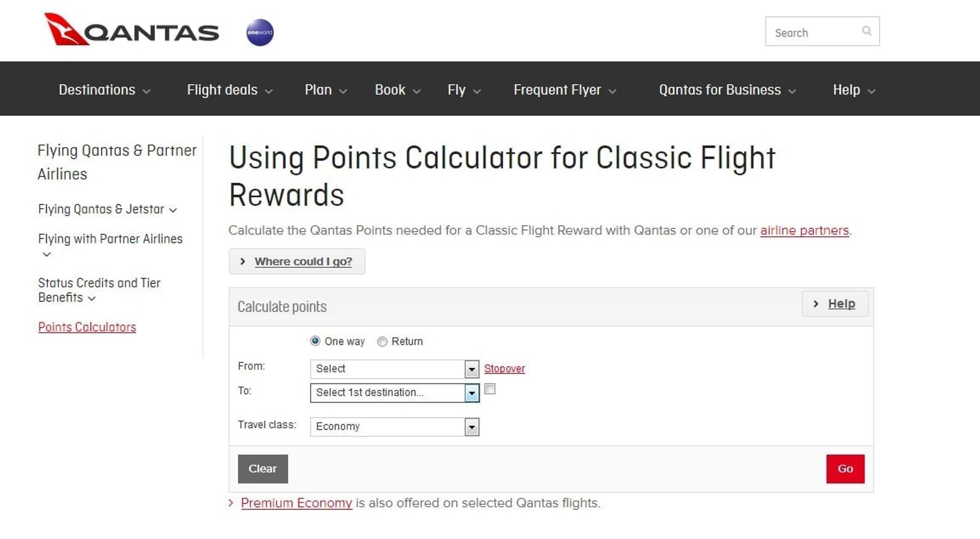The width and height of the screenshot is (980, 539).
Task: Open the Travel class dropdown arrow
Action: 471,427
